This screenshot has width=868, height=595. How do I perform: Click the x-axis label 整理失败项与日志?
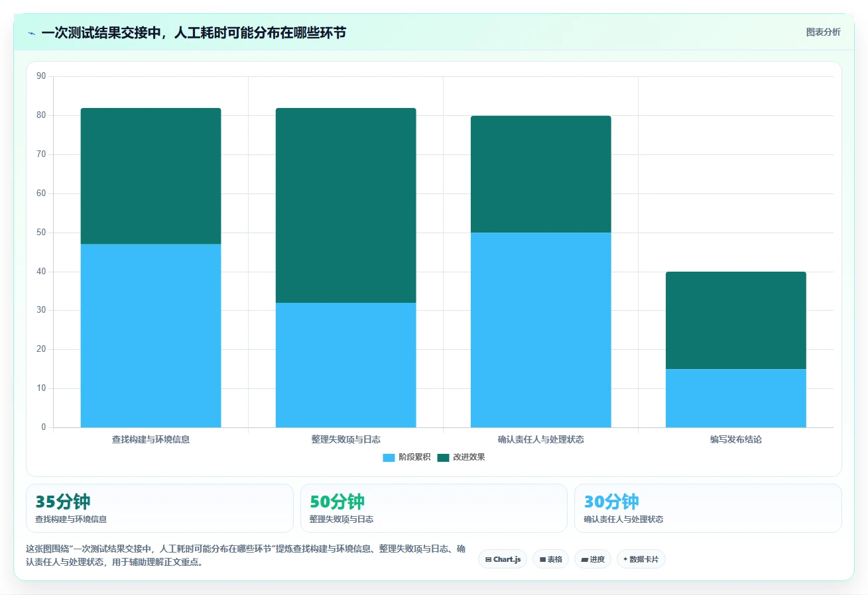(x=345, y=439)
